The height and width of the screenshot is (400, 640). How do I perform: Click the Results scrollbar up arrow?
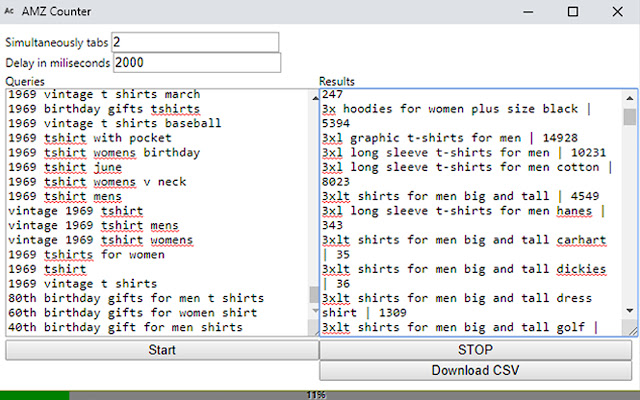630,98
